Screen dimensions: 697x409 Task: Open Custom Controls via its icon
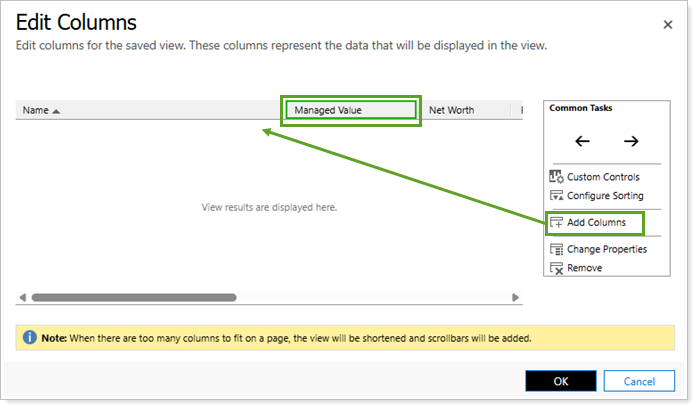(x=557, y=177)
